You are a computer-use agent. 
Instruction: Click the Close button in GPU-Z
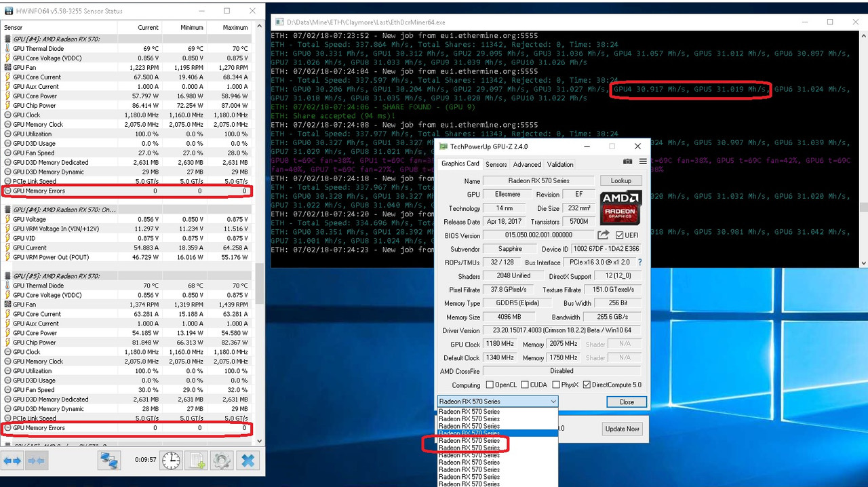[x=627, y=402]
